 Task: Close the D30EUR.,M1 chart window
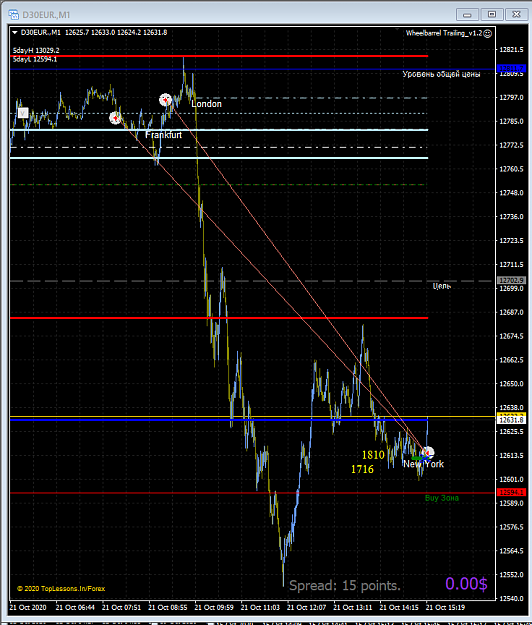coord(516,14)
